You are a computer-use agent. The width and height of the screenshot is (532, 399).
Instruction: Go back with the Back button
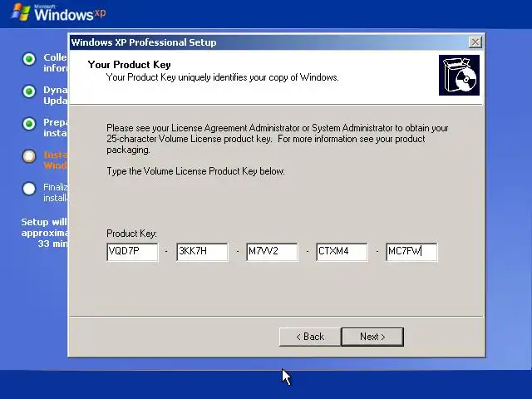310,337
